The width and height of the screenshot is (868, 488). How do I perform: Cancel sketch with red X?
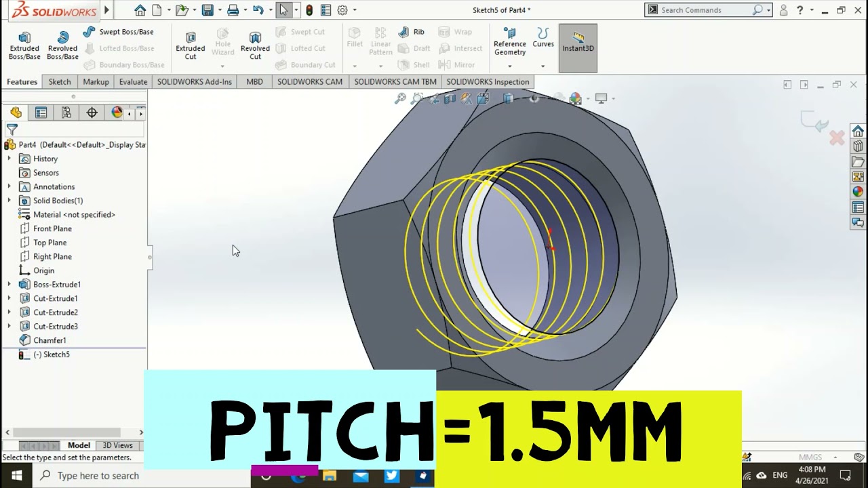tap(837, 138)
